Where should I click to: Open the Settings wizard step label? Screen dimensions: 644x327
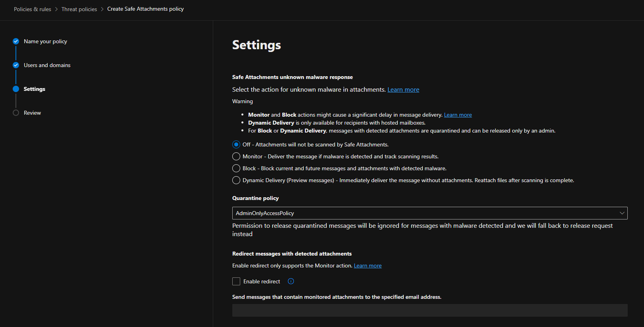[x=34, y=89]
